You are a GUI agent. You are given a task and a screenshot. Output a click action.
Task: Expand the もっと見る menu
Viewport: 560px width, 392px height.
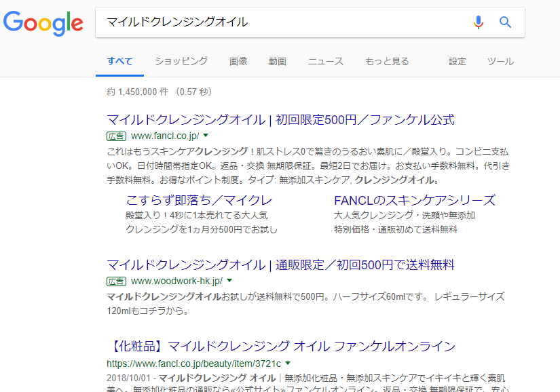pyautogui.click(x=387, y=61)
